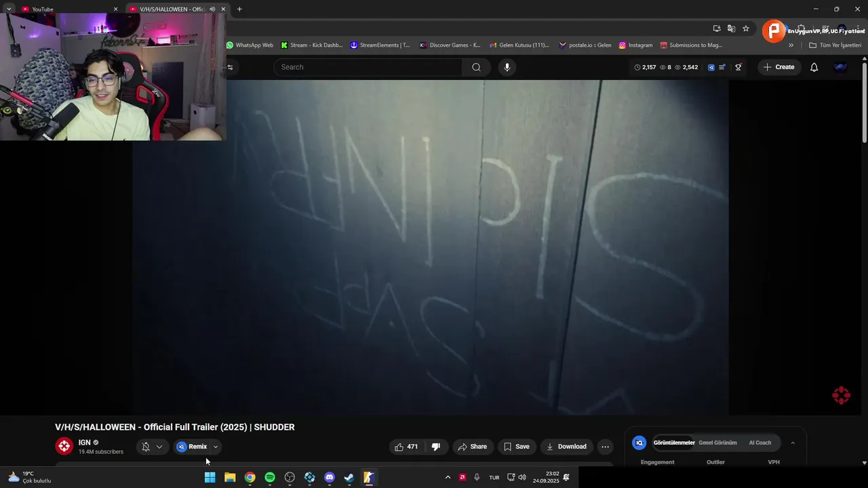Image resolution: width=868 pixels, height=488 pixels.
Task: Click the Remix button
Action: [192, 447]
